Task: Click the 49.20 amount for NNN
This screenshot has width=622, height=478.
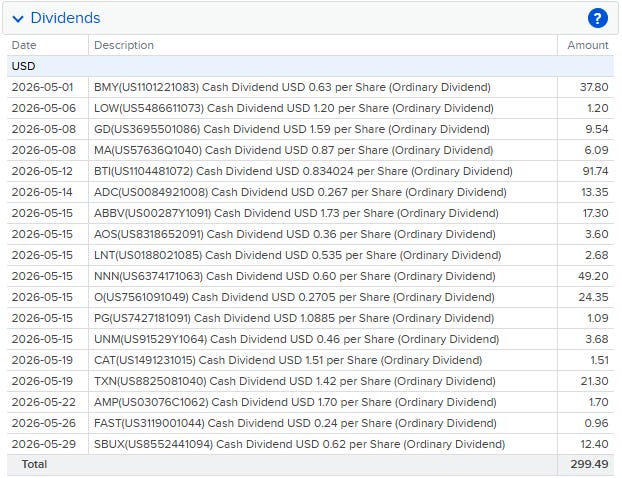Action: coord(593,276)
